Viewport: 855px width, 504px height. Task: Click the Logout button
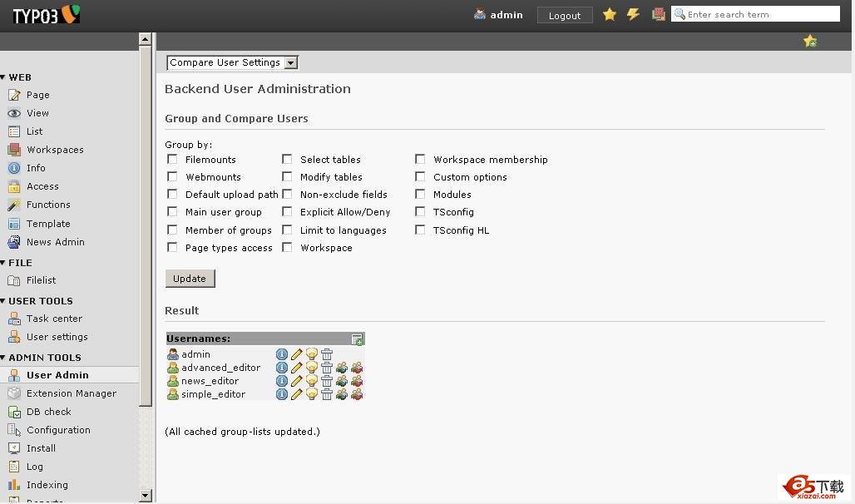click(x=565, y=15)
